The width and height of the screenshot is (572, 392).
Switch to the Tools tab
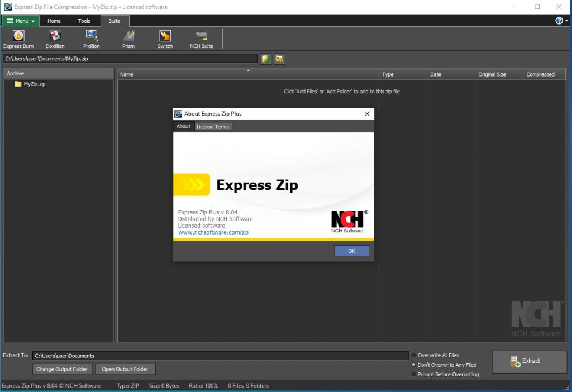point(84,21)
